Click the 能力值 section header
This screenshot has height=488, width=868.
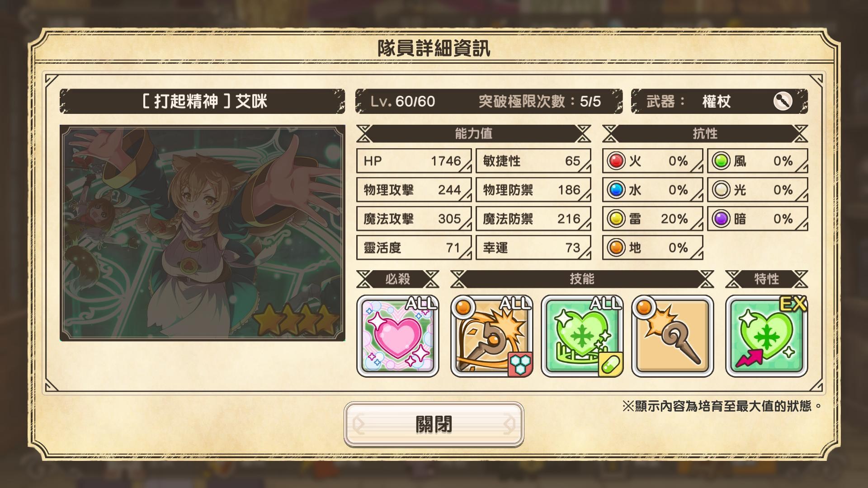click(x=473, y=134)
